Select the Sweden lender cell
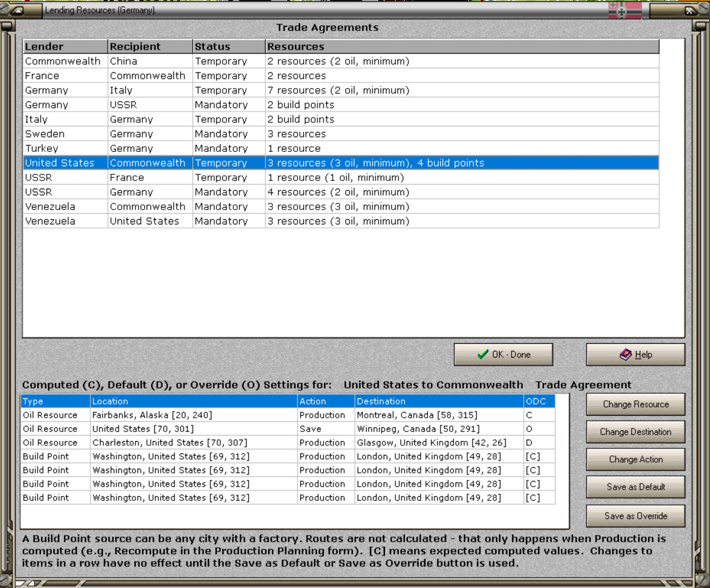Image resolution: width=710 pixels, height=588 pixels. pos(65,134)
